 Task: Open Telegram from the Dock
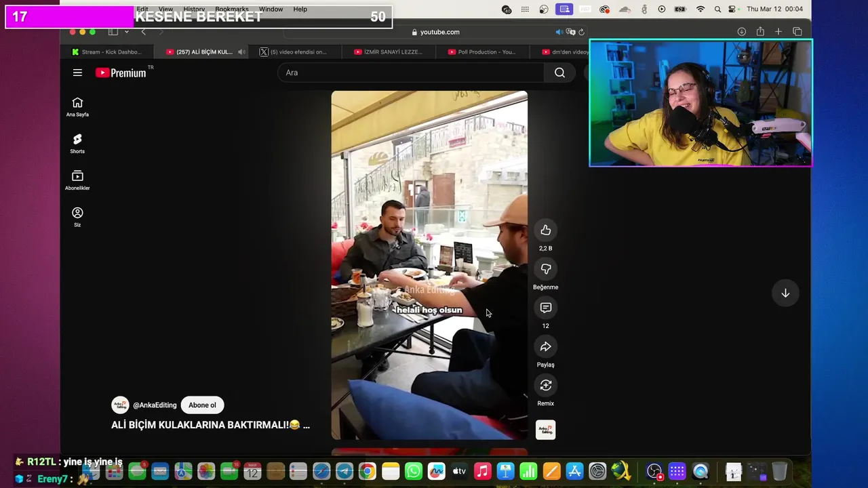pos(344,471)
